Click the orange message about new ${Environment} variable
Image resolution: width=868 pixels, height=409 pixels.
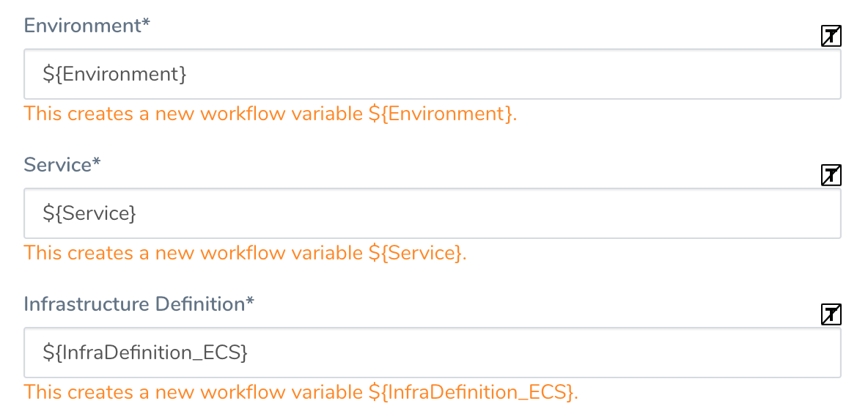(x=270, y=114)
